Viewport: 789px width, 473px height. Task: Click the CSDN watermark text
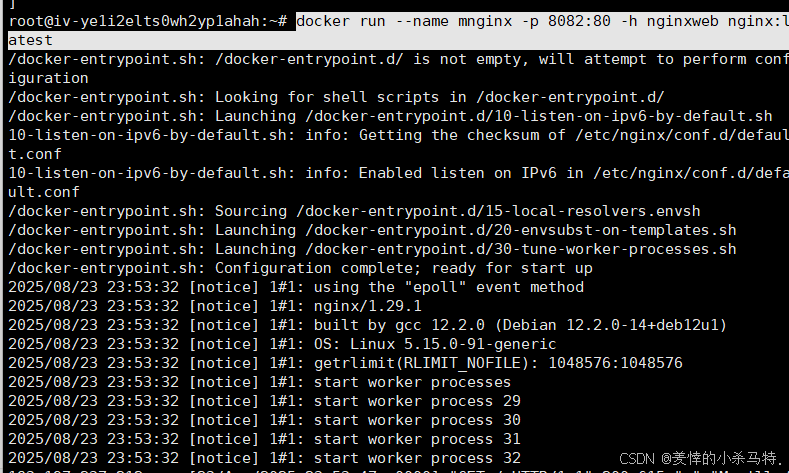click(701, 458)
